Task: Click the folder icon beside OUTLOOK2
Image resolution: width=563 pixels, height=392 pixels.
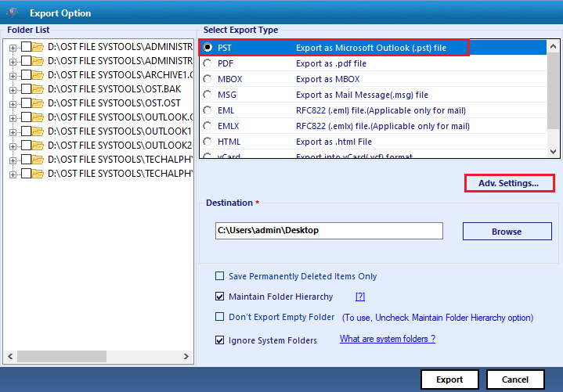Action: pos(38,146)
